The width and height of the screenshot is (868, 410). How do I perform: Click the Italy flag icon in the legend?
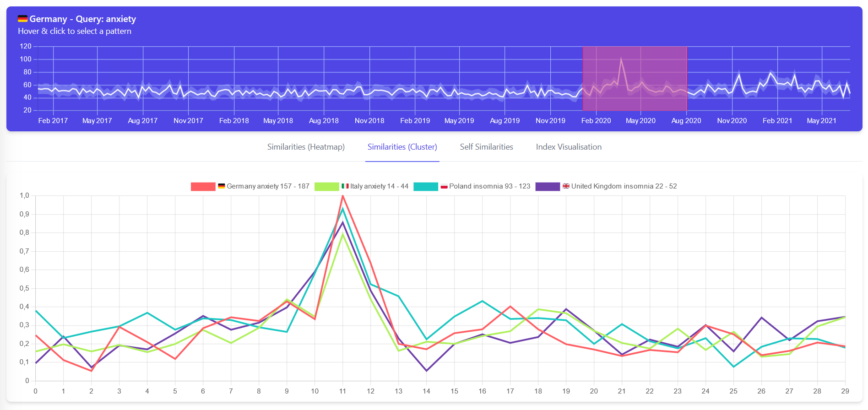tap(345, 186)
